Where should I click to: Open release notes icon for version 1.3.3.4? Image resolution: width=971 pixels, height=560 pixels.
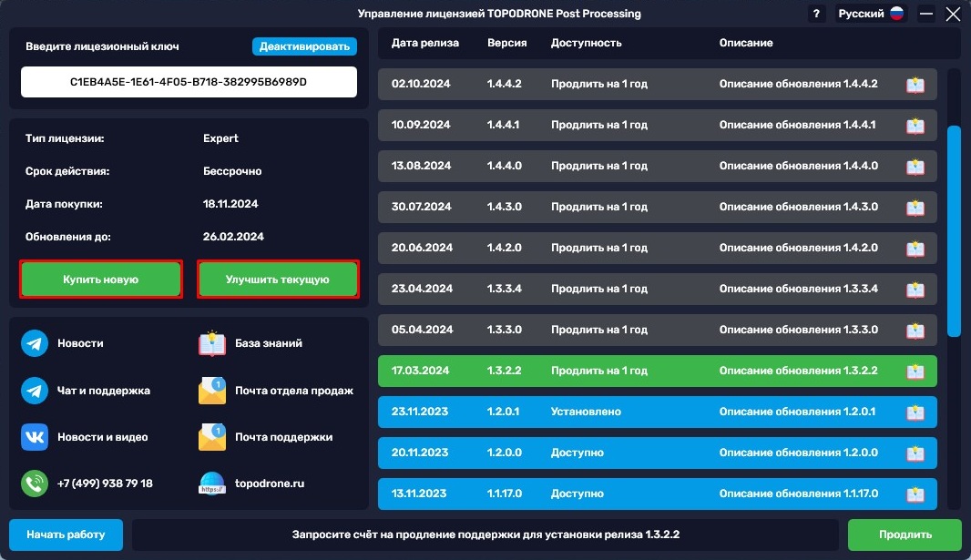click(915, 289)
